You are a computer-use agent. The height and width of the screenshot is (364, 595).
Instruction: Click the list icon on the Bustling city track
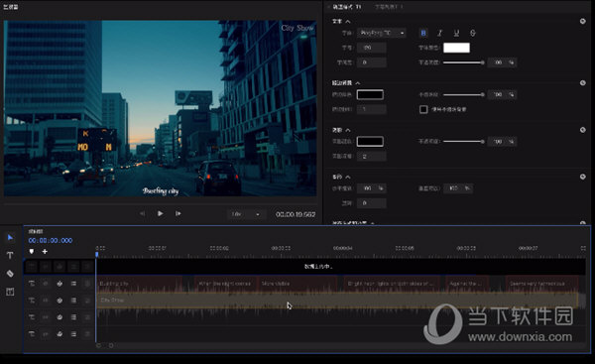point(73,284)
